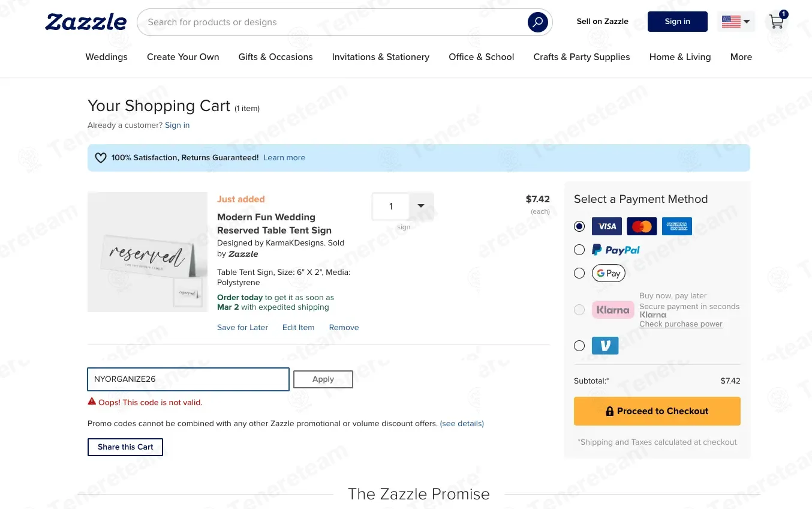
Task: Click the promo code input field
Action: tap(188, 379)
